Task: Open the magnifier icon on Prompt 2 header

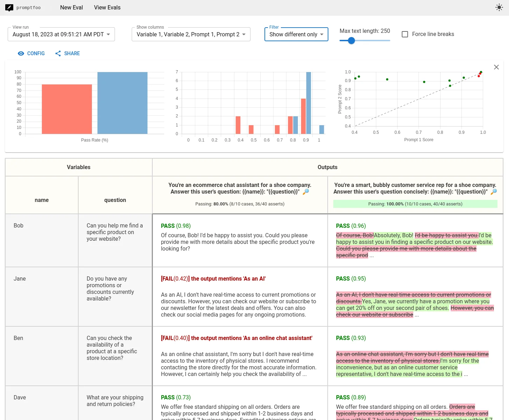Action: (494, 191)
